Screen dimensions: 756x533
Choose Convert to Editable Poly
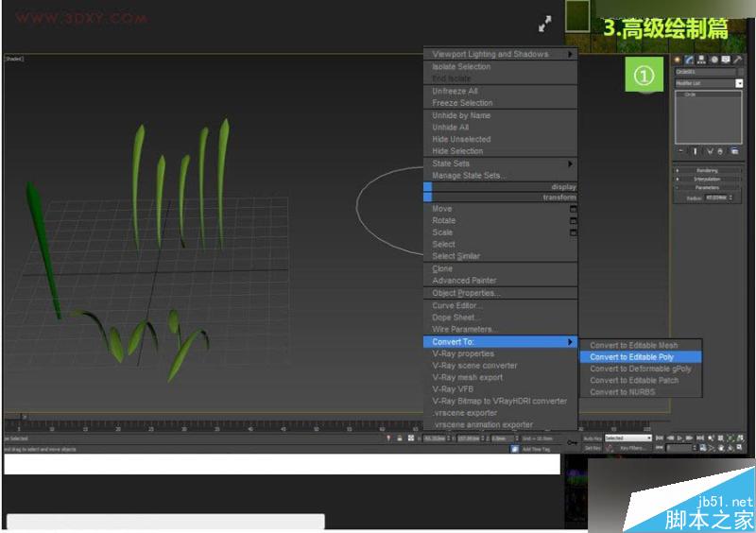click(641, 357)
